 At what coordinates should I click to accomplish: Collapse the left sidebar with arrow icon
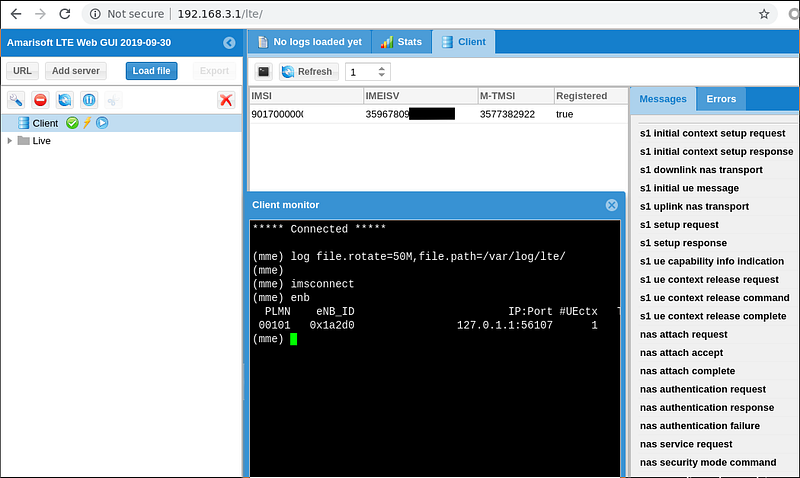coord(229,43)
